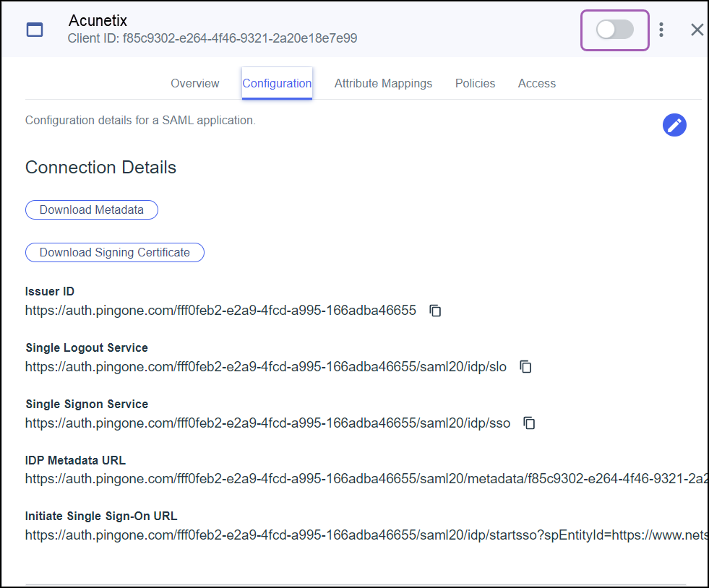
Task: Switch to the Overview tab
Action: [195, 83]
